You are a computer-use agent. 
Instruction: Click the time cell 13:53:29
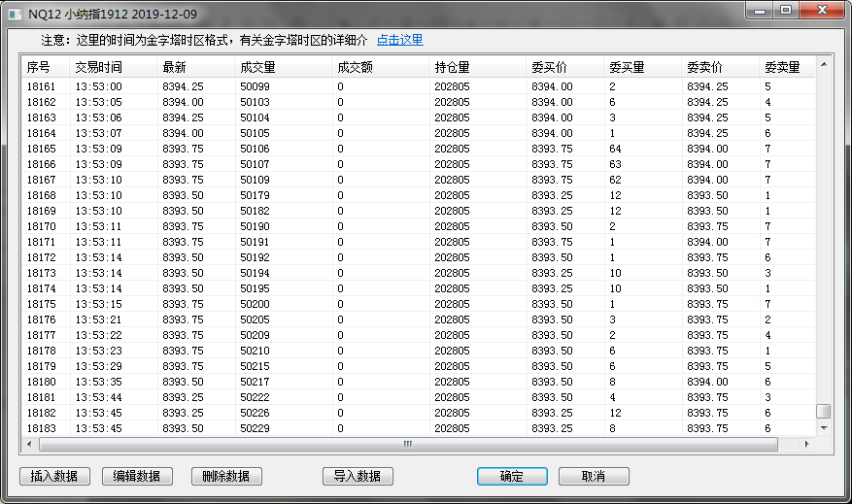point(98,367)
